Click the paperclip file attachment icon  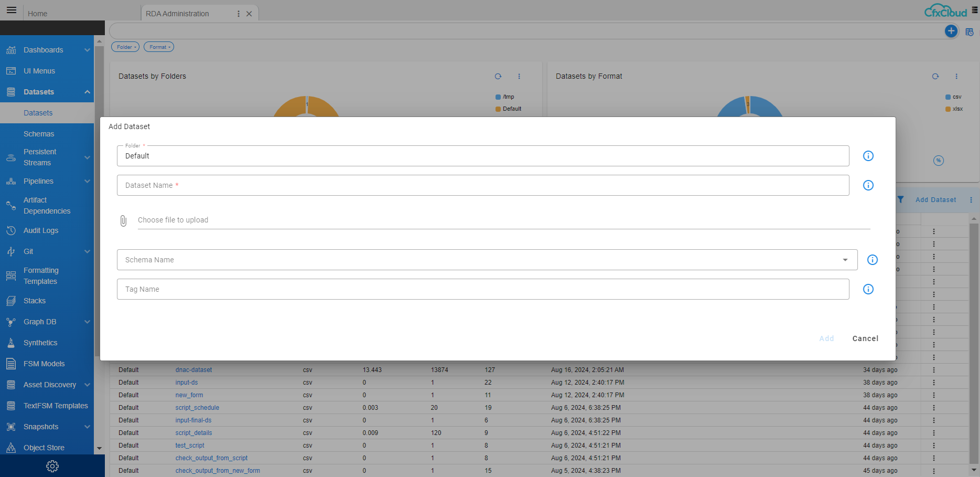click(x=124, y=220)
